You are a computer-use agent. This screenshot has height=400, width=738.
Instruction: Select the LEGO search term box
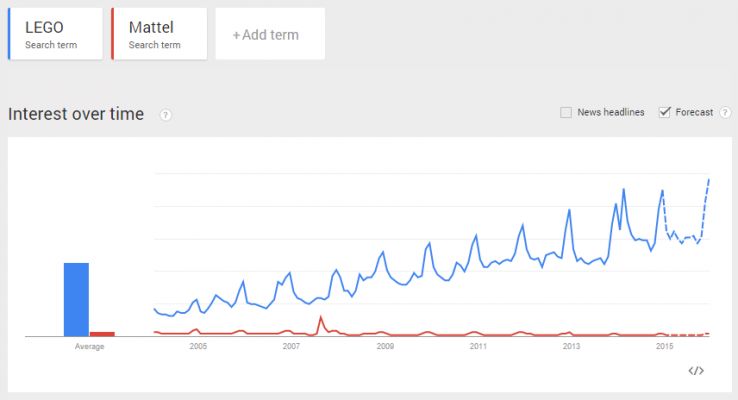[x=56, y=34]
